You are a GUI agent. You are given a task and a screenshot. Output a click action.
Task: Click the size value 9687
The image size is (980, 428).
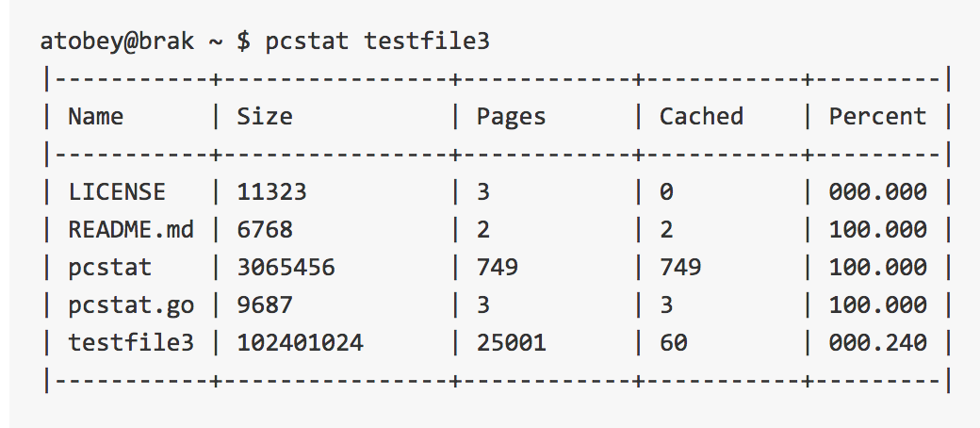point(265,305)
